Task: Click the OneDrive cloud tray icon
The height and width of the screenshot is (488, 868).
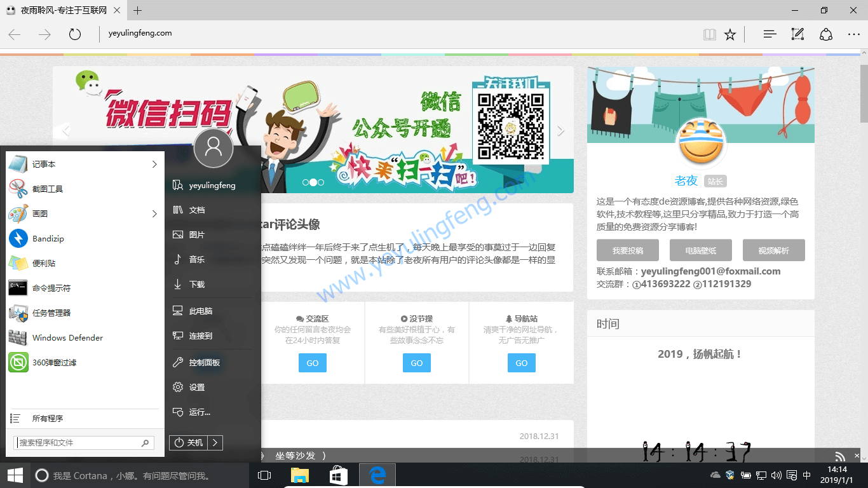Action: (715, 475)
